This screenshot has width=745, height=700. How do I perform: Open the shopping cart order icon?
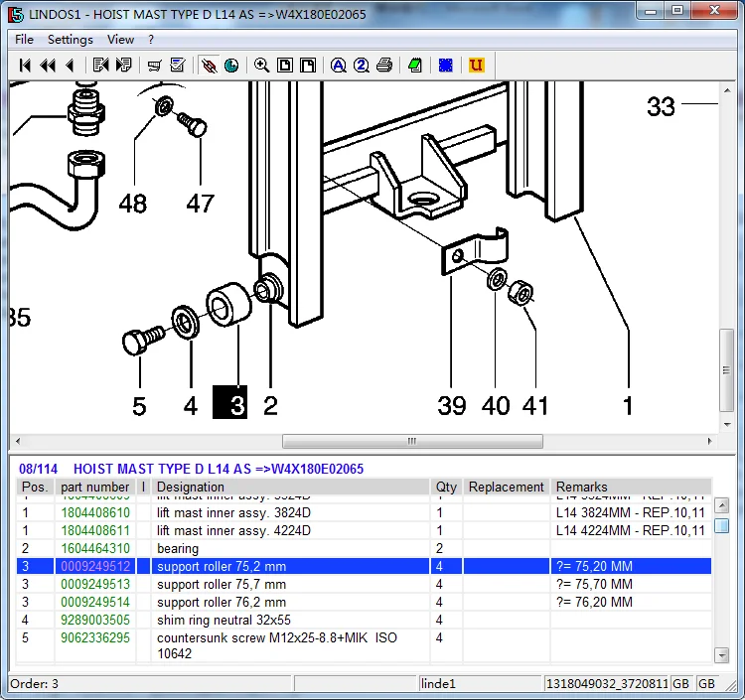155,66
